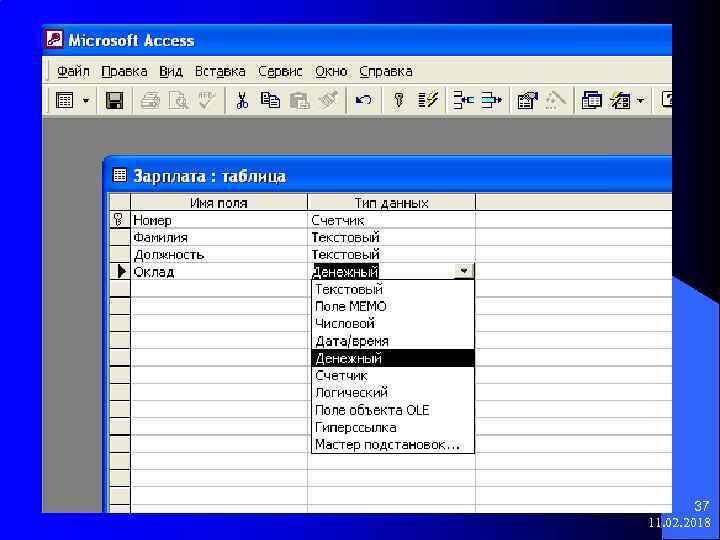Open the Справка menu
The width and height of the screenshot is (720, 540).
tap(386, 71)
